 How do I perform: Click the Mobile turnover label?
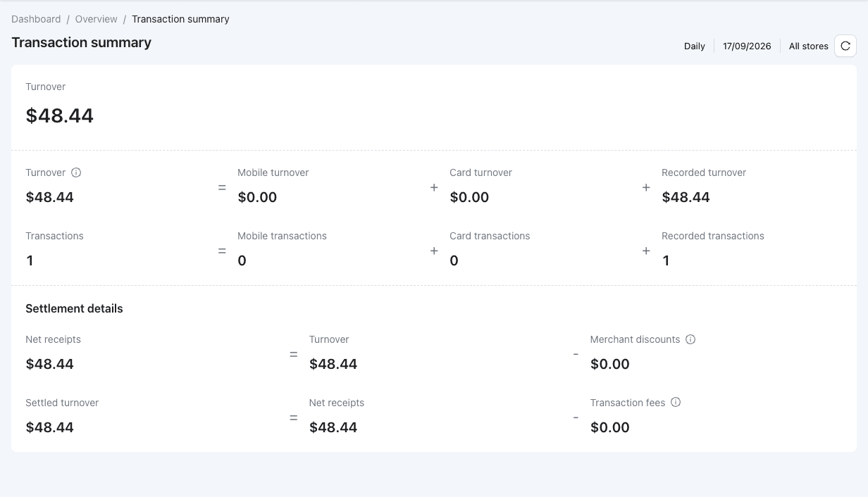[x=273, y=172]
